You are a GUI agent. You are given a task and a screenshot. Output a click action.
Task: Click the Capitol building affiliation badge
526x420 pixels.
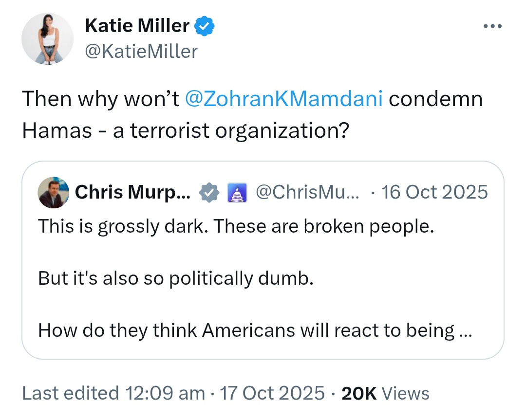pos(237,192)
